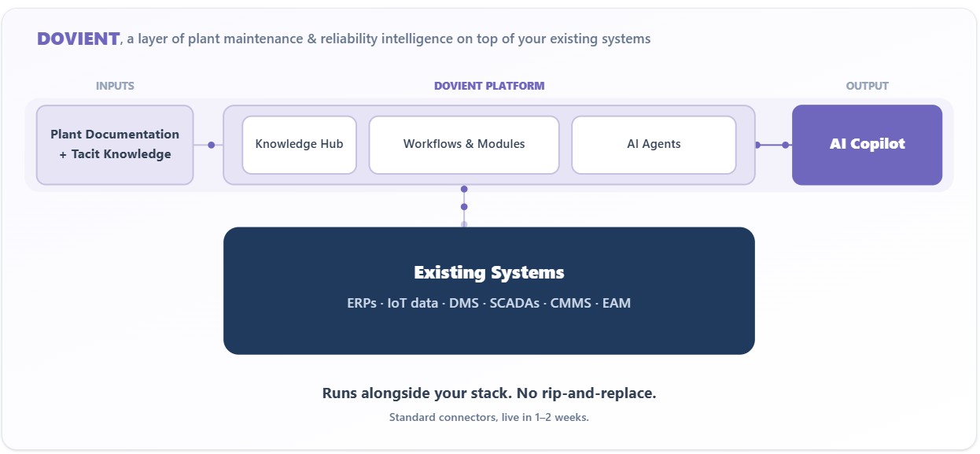Click the DOVIENT PLATFORM label

(489, 86)
